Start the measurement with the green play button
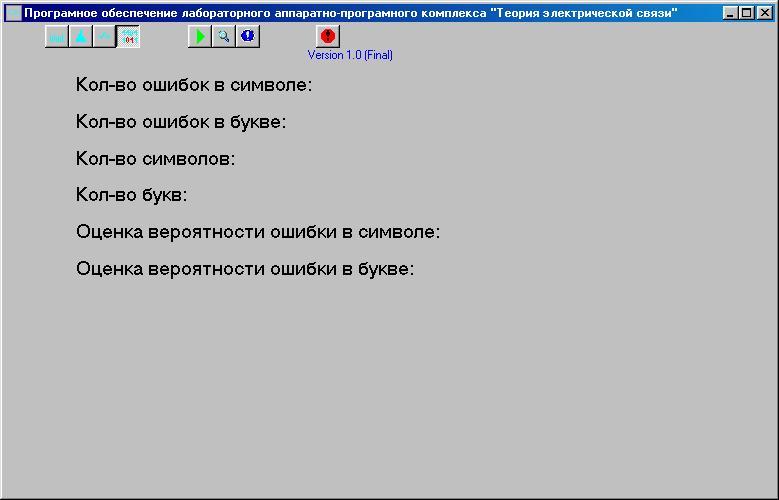 [200, 37]
